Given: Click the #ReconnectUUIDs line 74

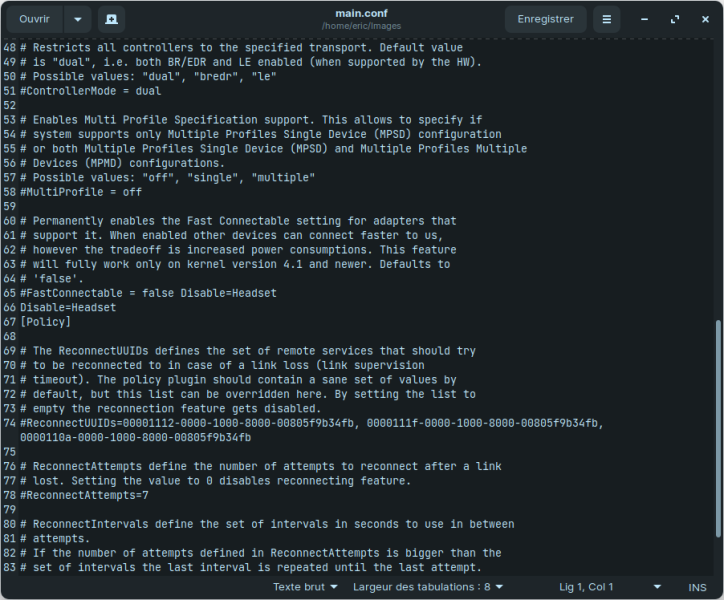Looking at the screenshot, I should tap(312, 423).
